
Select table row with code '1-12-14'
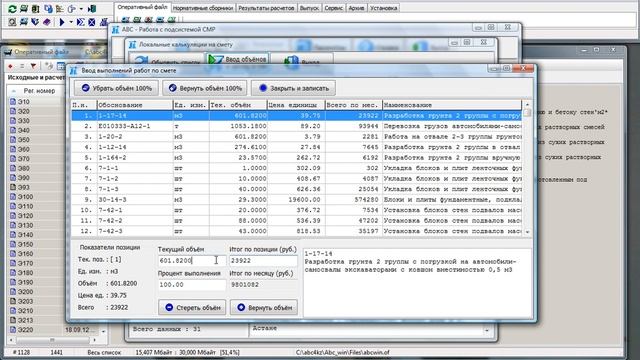pos(296,147)
